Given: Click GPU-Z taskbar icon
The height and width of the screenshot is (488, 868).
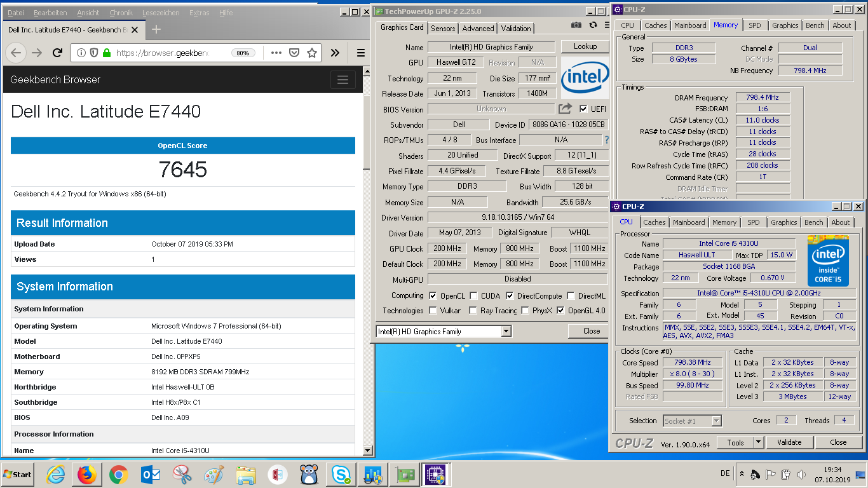Looking at the screenshot, I should 405,475.
